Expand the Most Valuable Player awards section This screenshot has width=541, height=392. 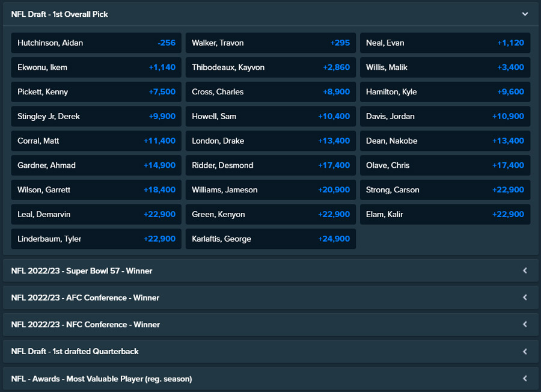click(x=270, y=379)
